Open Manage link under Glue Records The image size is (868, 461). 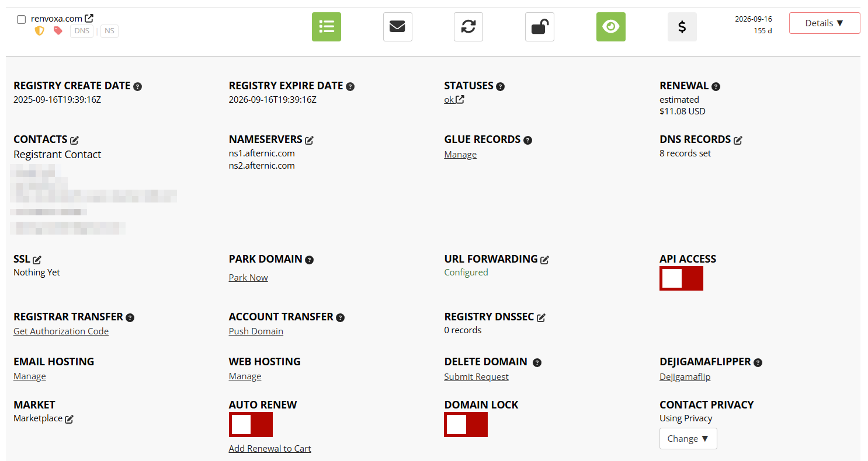[x=460, y=155]
